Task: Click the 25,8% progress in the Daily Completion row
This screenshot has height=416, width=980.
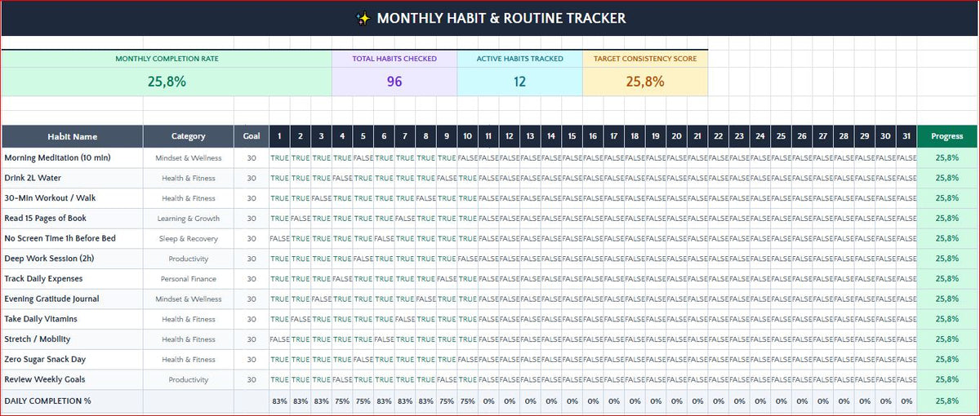Action: coord(947,401)
